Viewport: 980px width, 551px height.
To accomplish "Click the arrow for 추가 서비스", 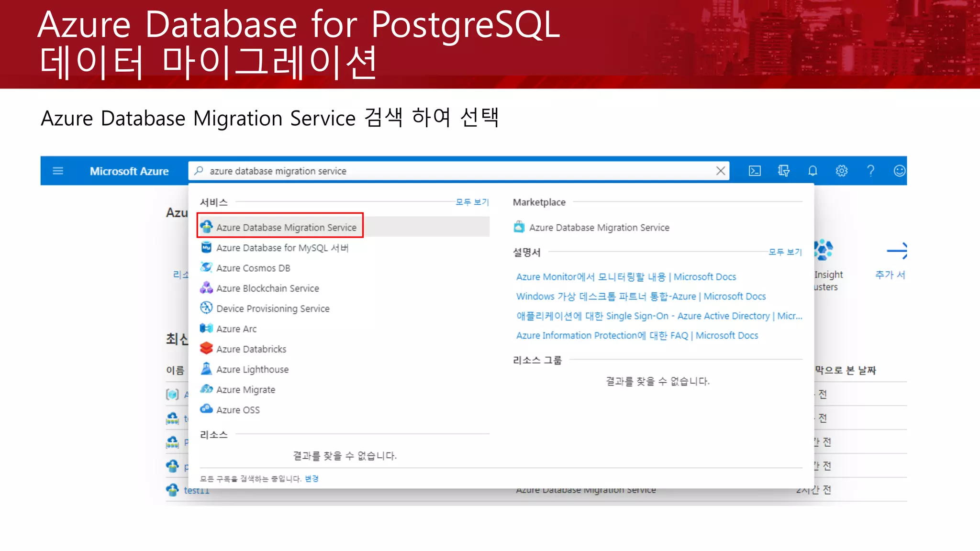I will 897,250.
